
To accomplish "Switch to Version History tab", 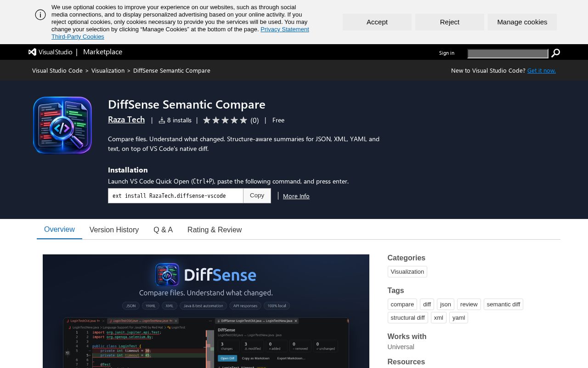I will pos(114,230).
